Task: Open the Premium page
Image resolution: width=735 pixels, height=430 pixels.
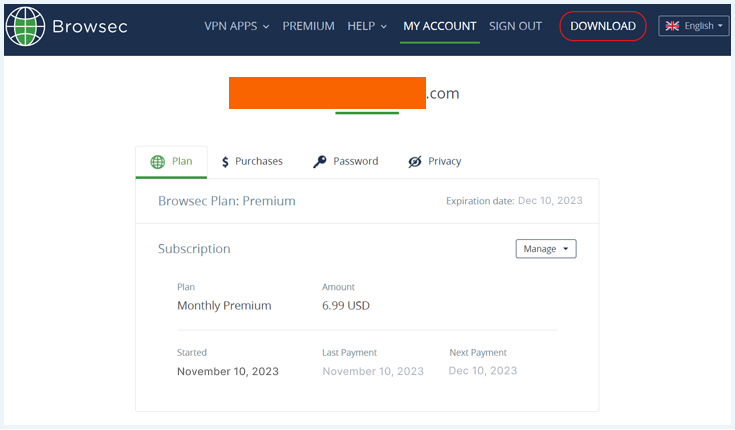Action: (308, 26)
